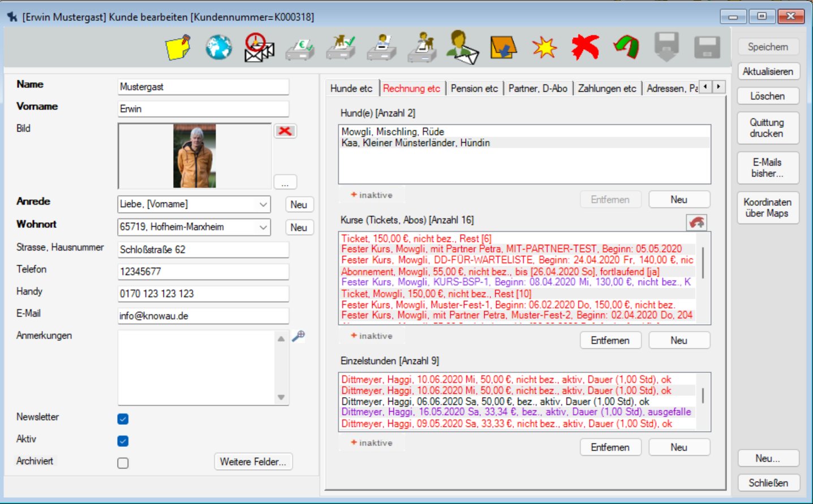This screenshot has width=813, height=504.
Task: Click the green-red undo arrow icon
Action: click(626, 48)
